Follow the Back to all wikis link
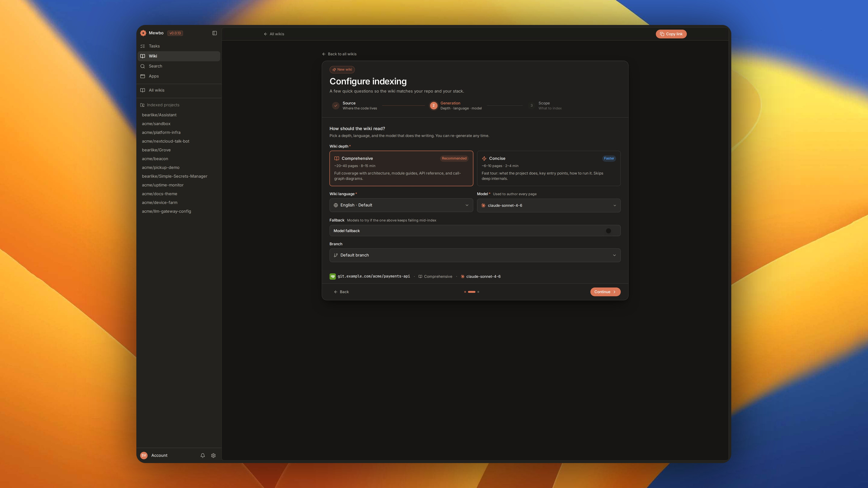The width and height of the screenshot is (868, 488). tap(339, 54)
